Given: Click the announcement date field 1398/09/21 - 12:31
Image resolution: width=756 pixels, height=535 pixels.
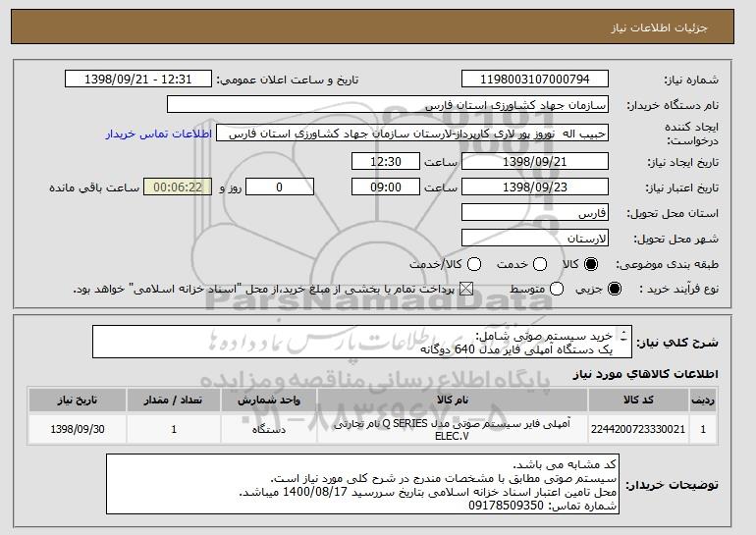Looking at the screenshot, I should (138, 80).
